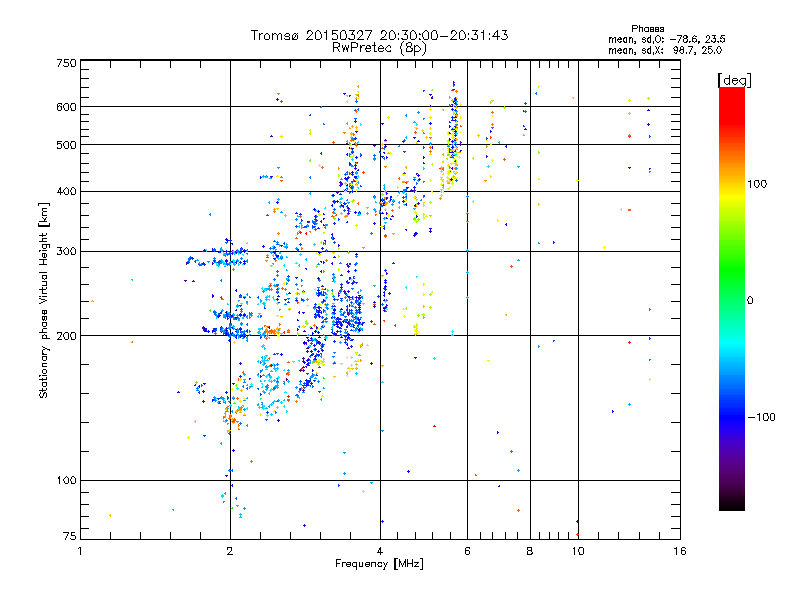Click the y-axis tick label '200'

[x=66, y=336]
